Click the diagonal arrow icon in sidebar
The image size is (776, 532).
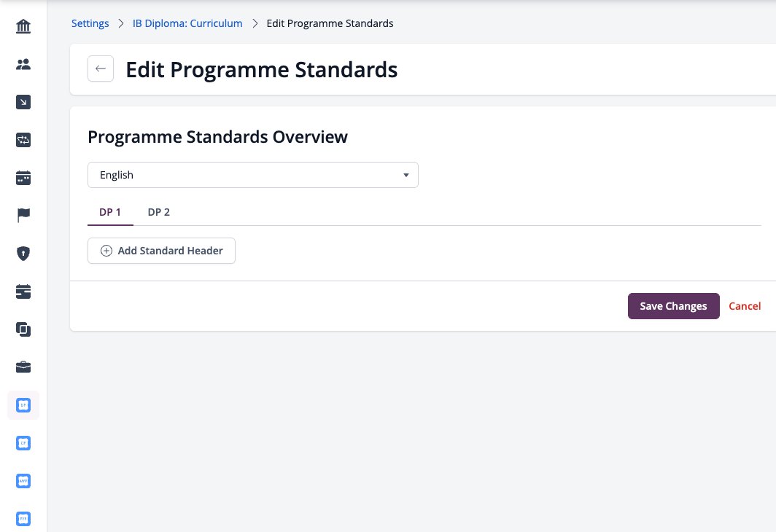(x=23, y=102)
